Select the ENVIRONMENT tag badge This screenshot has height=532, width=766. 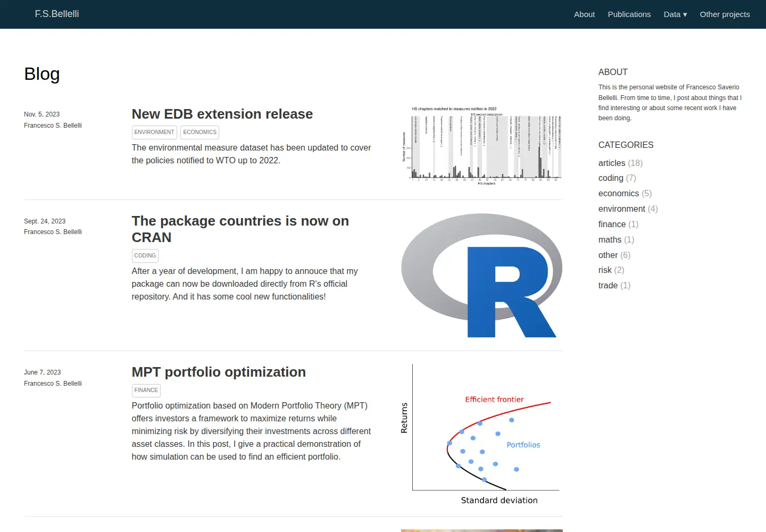(154, 132)
